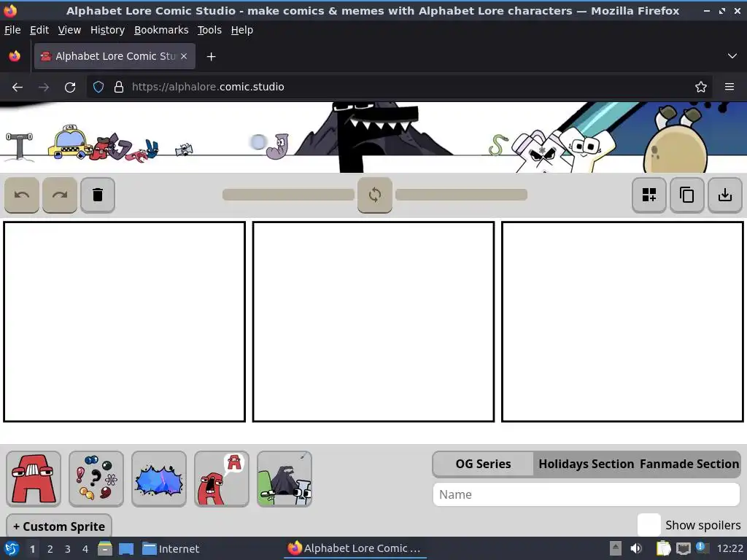Add a panel with the grid-plus icon
Viewport: 747px width, 560px height.
tap(649, 195)
